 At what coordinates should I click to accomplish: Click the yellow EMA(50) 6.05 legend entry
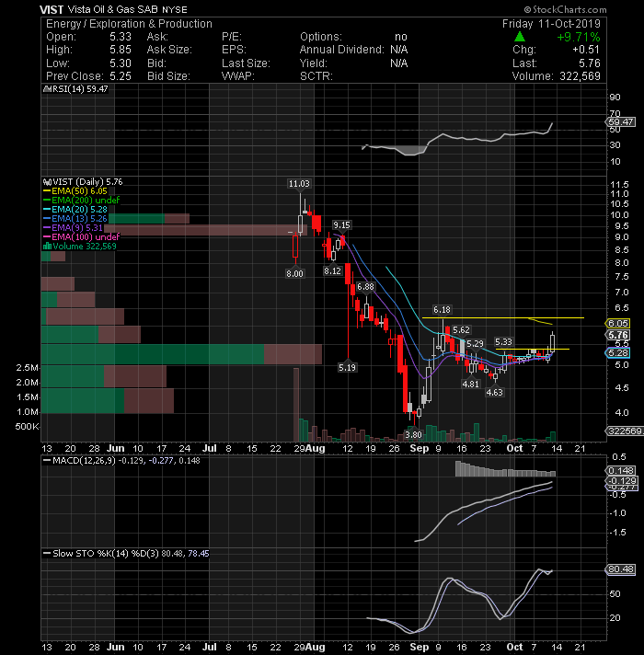tap(75, 191)
